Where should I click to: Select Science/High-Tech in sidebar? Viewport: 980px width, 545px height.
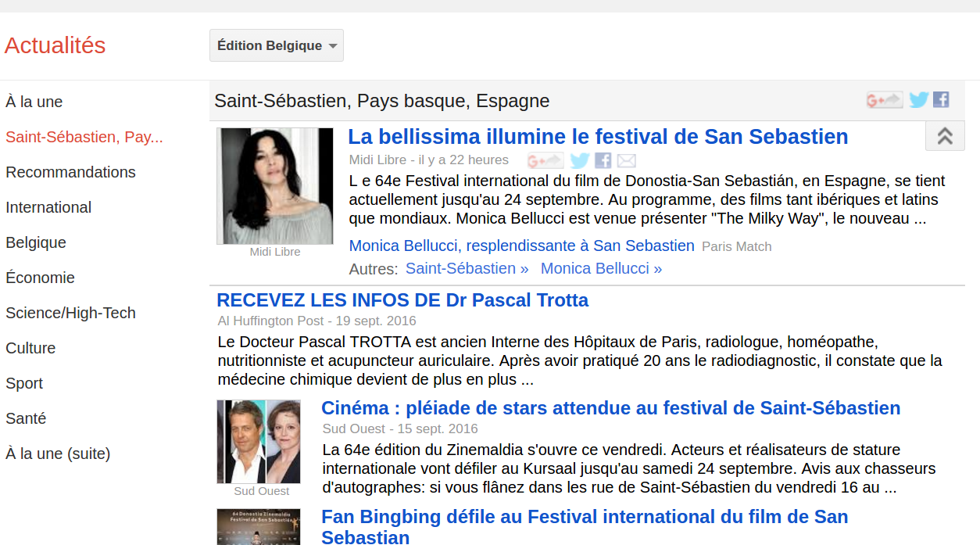[x=70, y=313]
